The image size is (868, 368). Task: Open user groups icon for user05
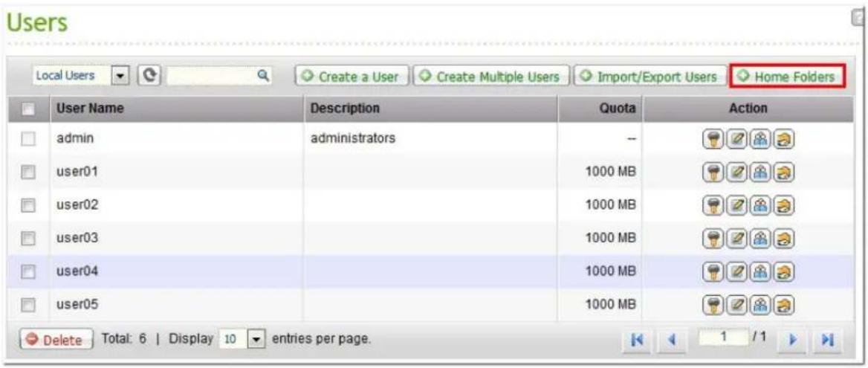point(759,304)
